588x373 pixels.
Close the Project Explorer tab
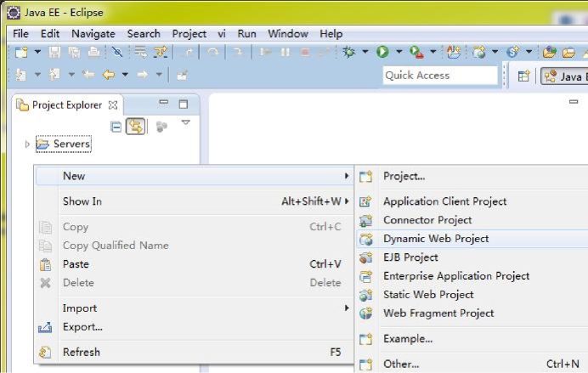point(113,105)
